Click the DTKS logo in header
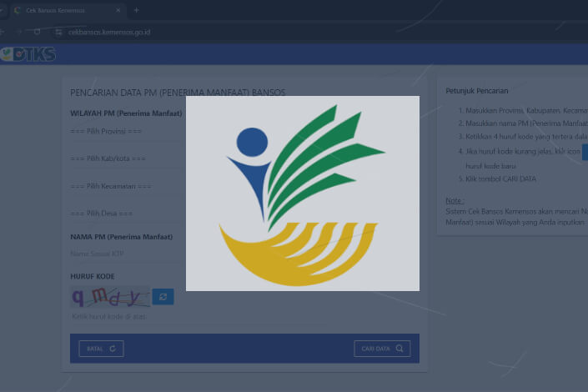Viewport: 588px width, 392px height. tap(28, 54)
